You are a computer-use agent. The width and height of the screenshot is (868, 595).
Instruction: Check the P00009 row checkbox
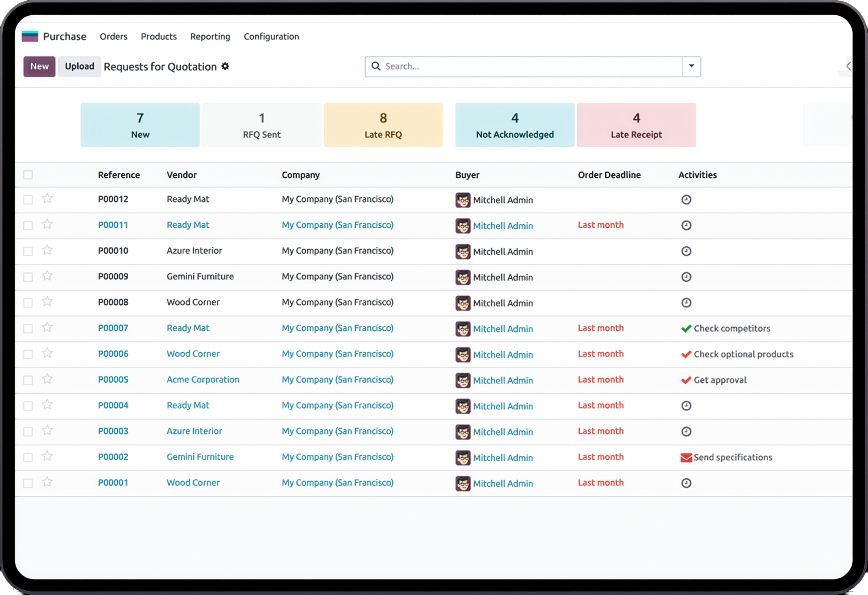pyautogui.click(x=28, y=277)
